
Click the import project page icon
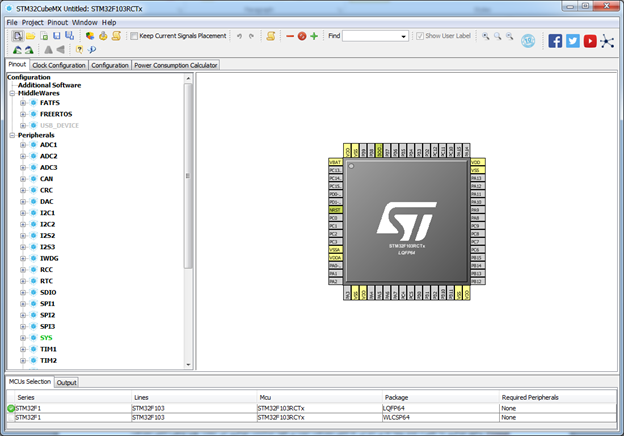[44, 36]
